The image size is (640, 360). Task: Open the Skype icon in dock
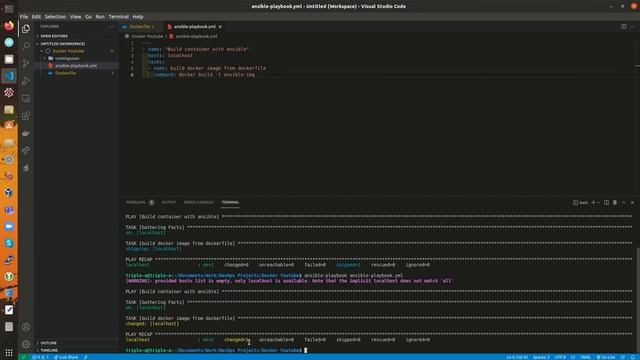[9, 243]
